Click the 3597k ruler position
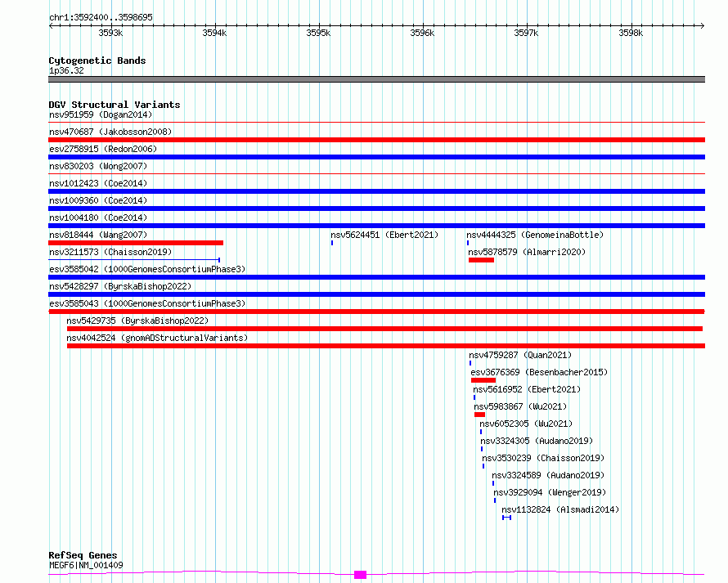The image size is (728, 583). [x=526, y=33]
